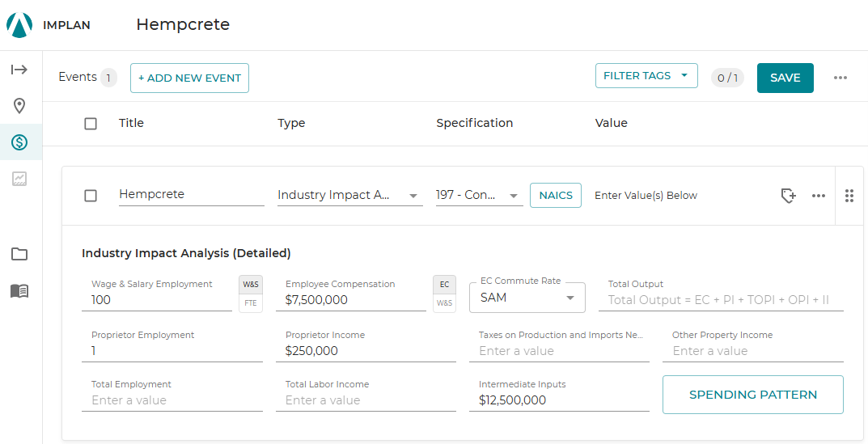Viewport: 868px width, 444px height.
Task: Open the Hempcrete event more options menu
Action: tap(819, 195)
